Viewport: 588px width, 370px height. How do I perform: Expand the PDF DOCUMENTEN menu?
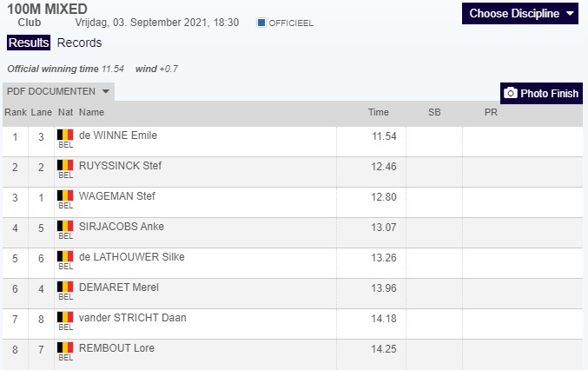[x=58, y=91]
